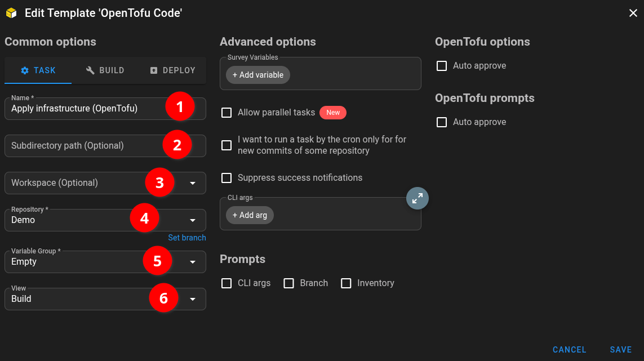Click the Save button
This screenshot has width=644, height=361.
pyautogui.click(x=620, y=350)
